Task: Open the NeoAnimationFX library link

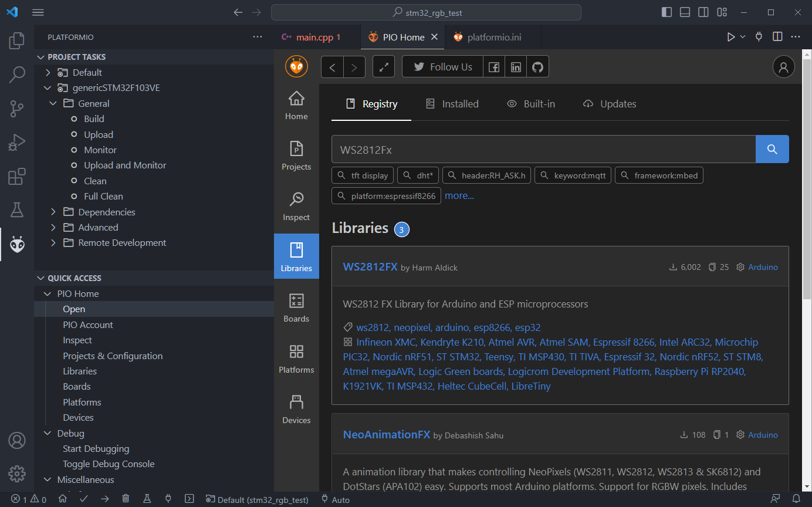Action: pyautogui.click(x=387, y=435)
